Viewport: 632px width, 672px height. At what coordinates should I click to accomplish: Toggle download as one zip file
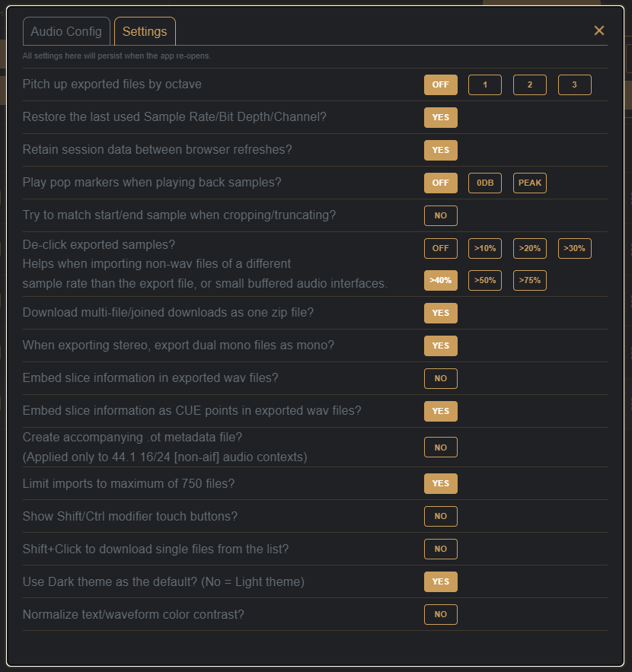click(440, 313)
